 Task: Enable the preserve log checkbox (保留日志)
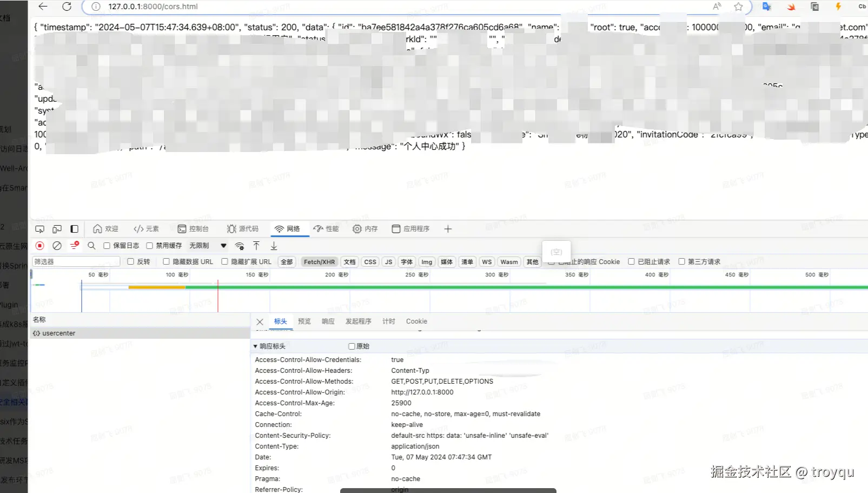pyautogui.click(x=107, y=246)
